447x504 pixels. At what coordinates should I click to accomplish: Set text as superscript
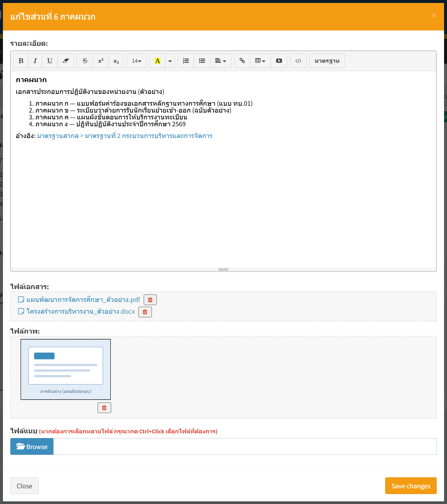pyautogui.click(x=101, y=61)
